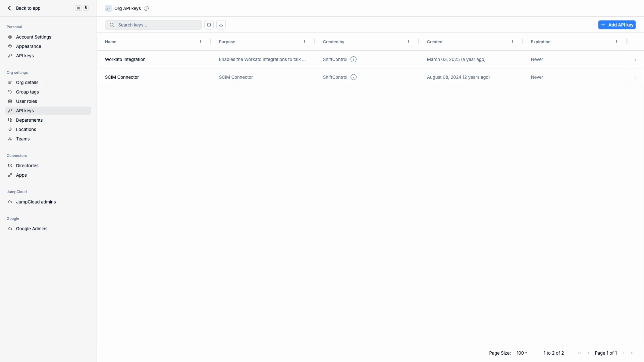Click the download keys export icon
644x362 pixels.
221,25
